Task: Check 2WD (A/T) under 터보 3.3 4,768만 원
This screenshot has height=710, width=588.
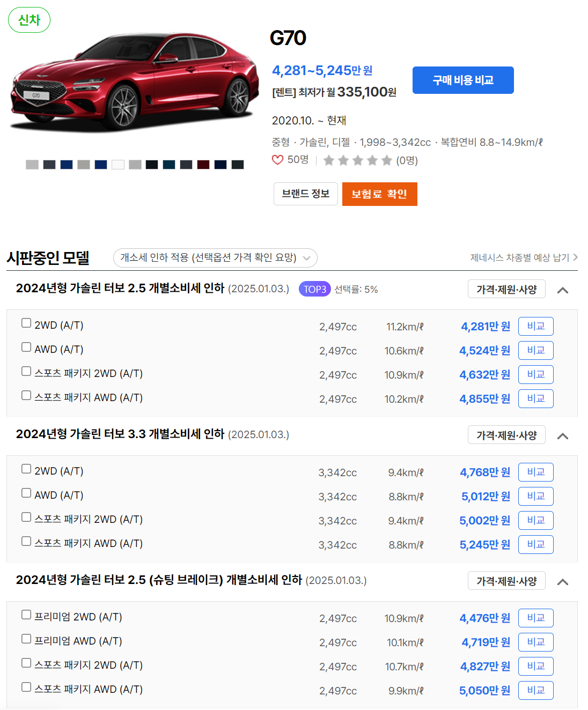Action: [26, 469]
